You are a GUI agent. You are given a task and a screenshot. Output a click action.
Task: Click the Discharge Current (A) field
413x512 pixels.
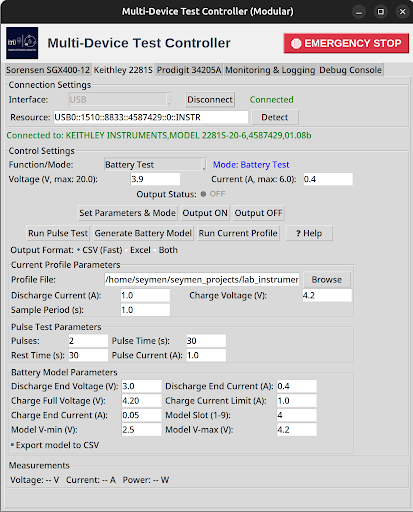tap(145, 295)
